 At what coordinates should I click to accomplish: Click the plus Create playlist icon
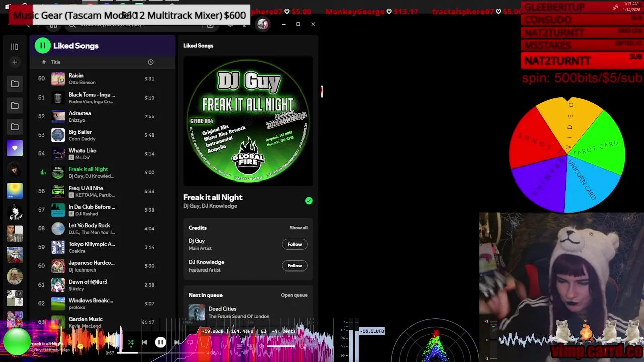tap(15, 62)
